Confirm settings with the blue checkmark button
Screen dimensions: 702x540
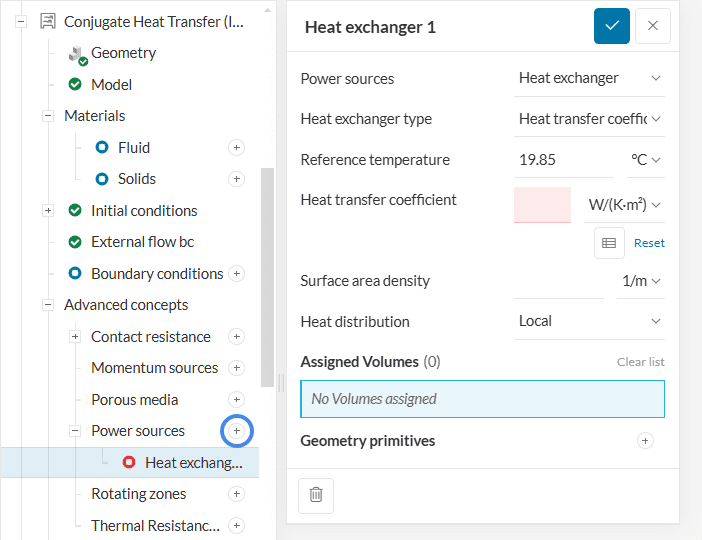tap(611, 26)
